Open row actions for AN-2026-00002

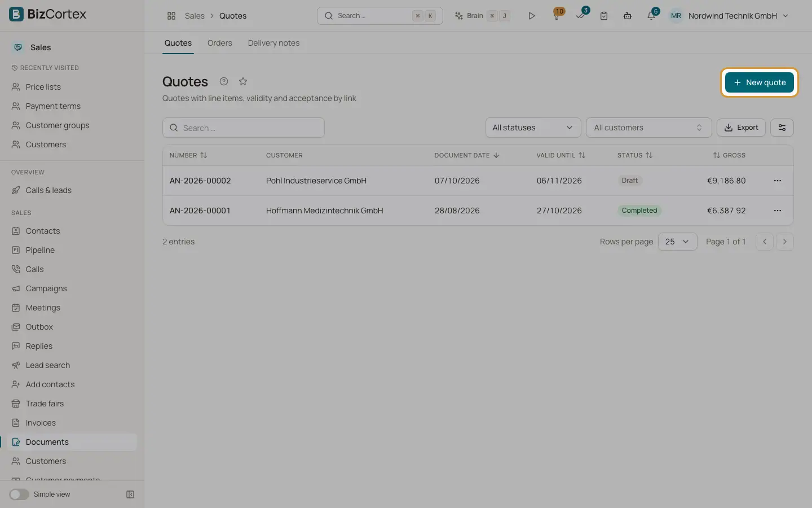[778, 181]
